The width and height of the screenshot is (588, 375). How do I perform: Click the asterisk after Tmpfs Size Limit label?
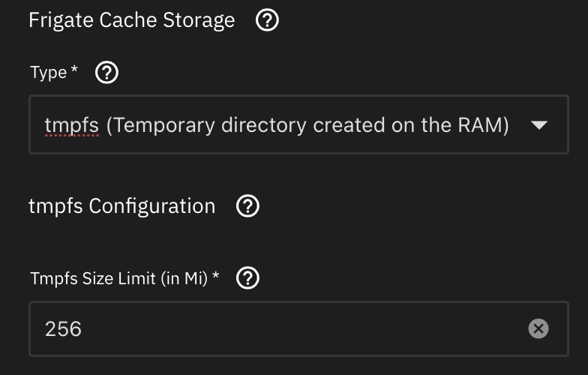point(216,277)
